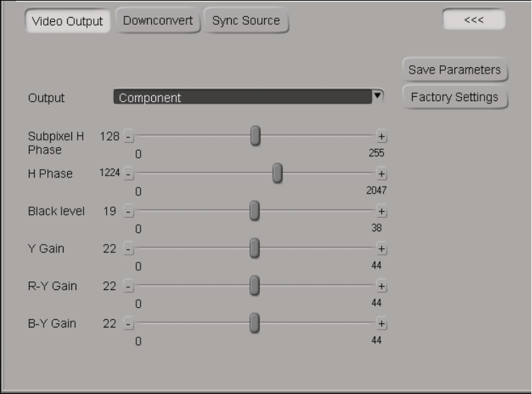Click the <<< collapse button

click(473, 20)
